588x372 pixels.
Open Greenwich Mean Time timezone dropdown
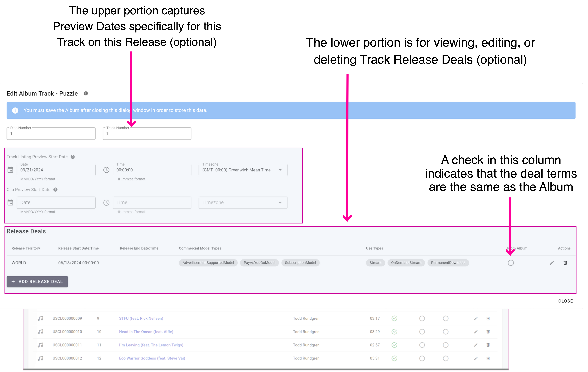coord(243,170)
